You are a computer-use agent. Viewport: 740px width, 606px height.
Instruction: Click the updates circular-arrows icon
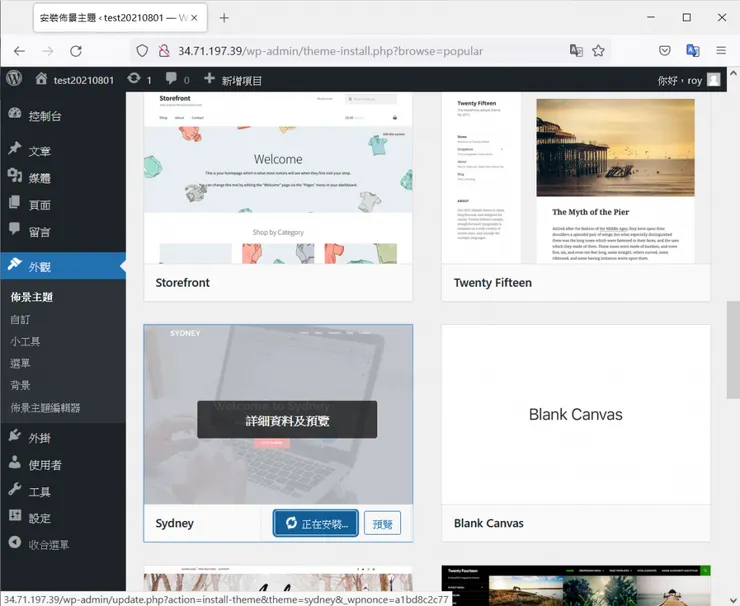tap(134, 78)
